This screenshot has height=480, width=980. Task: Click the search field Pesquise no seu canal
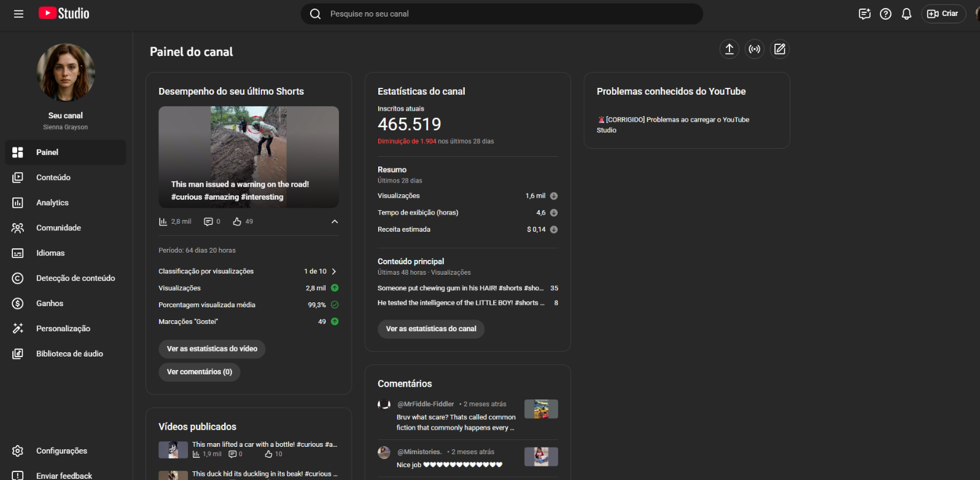point(500,14)
